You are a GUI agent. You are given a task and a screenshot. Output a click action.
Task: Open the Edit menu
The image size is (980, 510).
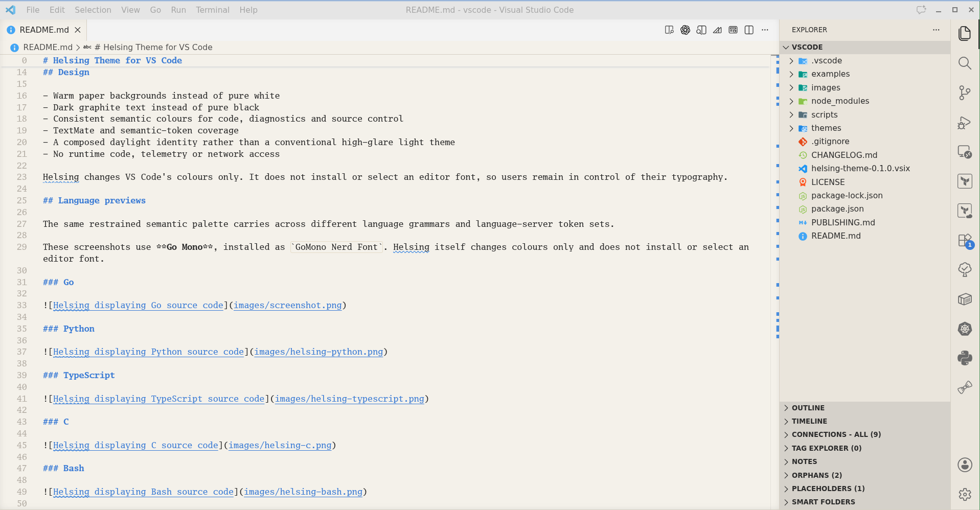[57, 10]
